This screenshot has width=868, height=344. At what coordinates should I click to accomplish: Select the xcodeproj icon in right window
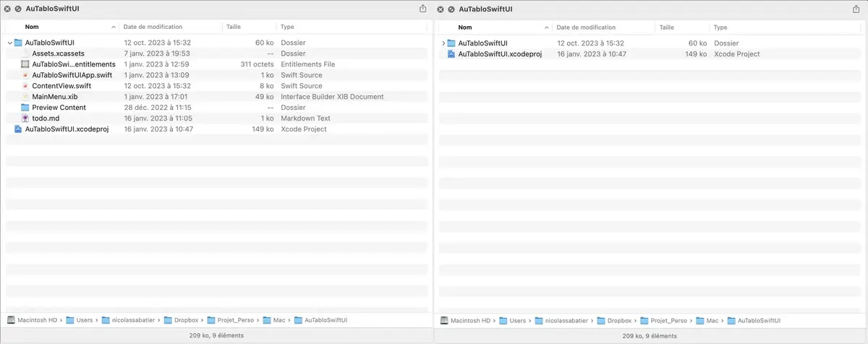[x=451, y=54]
